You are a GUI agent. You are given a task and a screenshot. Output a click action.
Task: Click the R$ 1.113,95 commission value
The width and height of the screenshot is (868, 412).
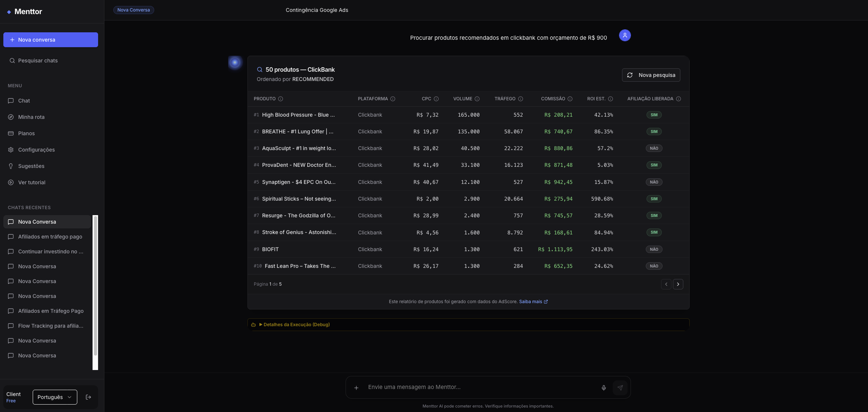(x=555, y=249)
